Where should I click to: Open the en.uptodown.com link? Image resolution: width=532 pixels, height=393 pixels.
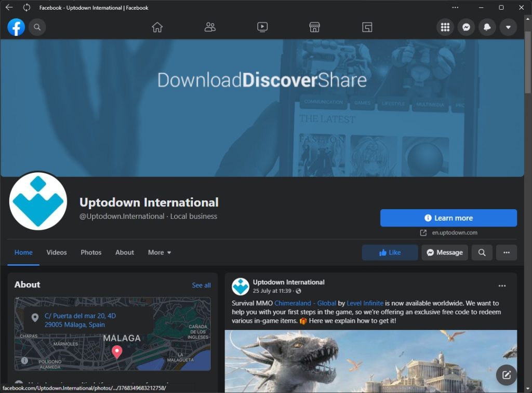(x=454, y=233)
